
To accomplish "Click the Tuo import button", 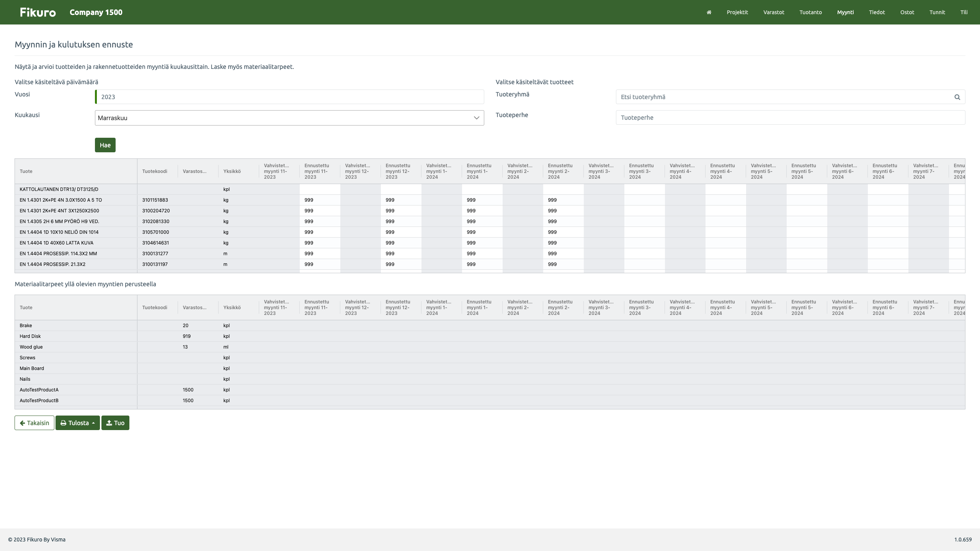I will point(115,423).
